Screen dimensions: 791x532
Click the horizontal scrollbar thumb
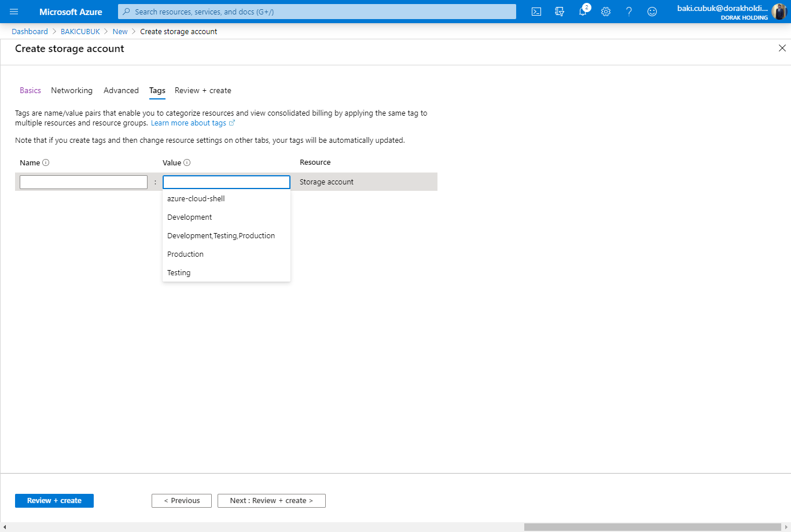(652, 527)
